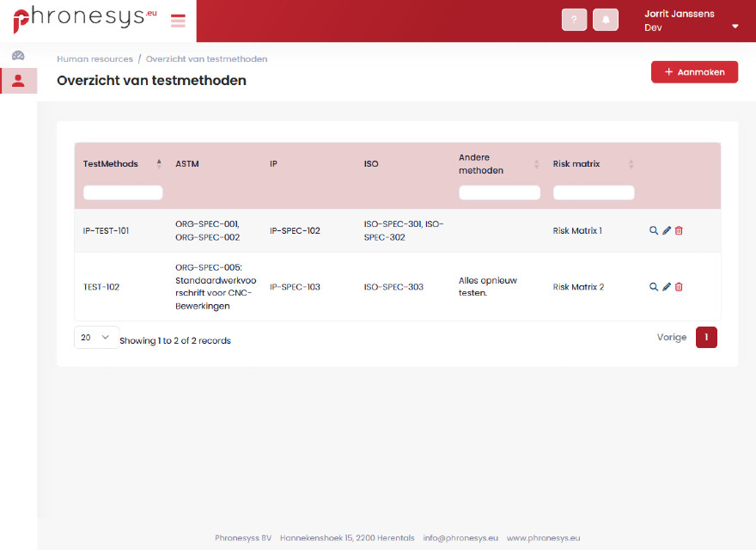Click the hamburger menu icon
Image resolution: width=756 pixels, height=550 pixels.
click(178, 21)
